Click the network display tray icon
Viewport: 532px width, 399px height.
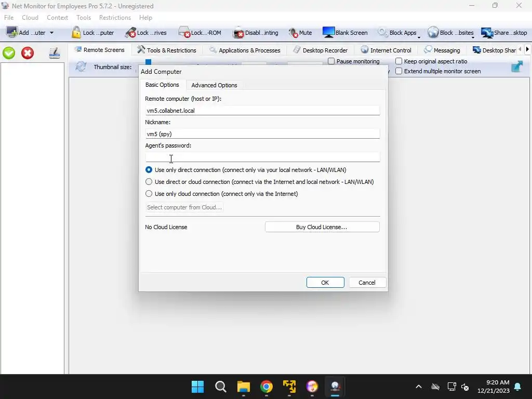pos(451,387)
